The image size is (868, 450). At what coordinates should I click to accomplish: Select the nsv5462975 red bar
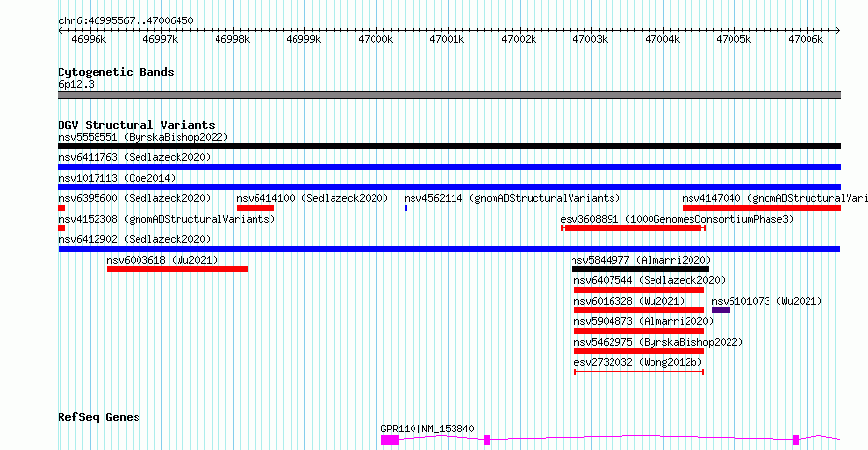click(640, 351)
